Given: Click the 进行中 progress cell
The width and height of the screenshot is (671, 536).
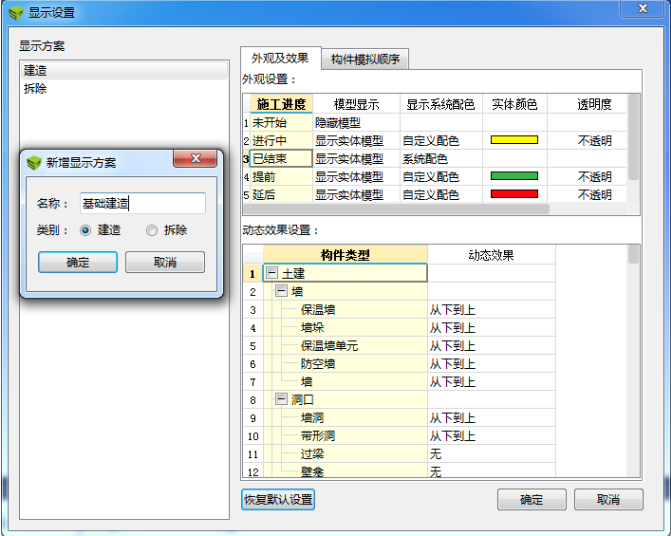Looking at the screenshot, I should [x=281, y=141].
